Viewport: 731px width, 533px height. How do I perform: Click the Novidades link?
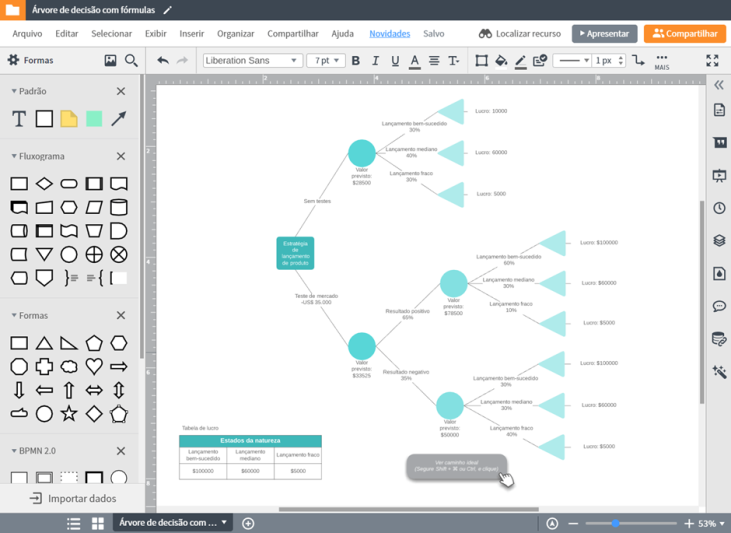pos(389,34)
